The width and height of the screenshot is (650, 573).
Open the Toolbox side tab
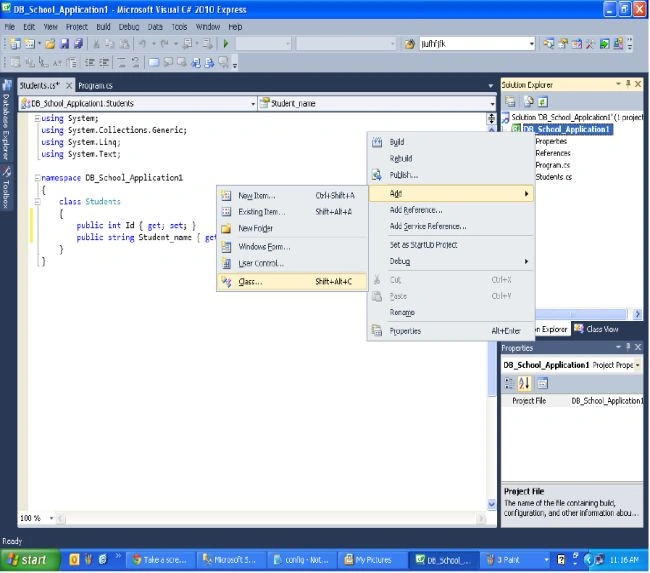[6, 188]
